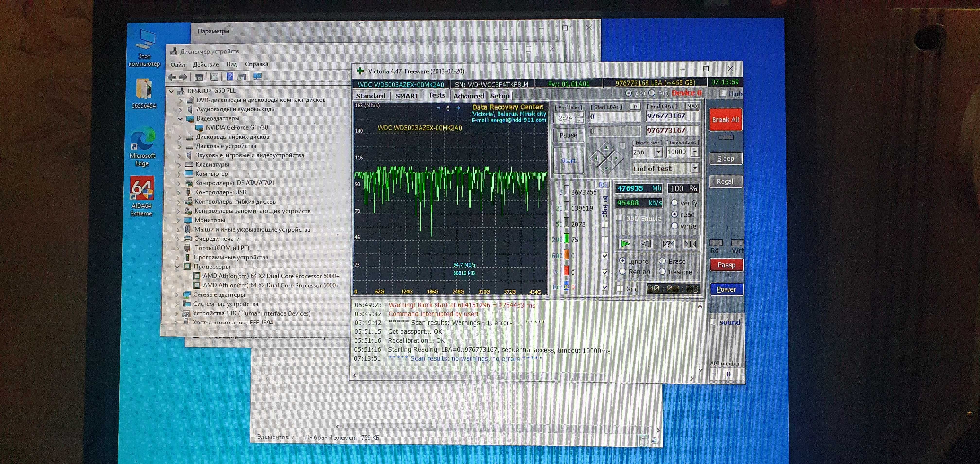Screen dimensions: 980x464
Task: Toggle log checkbox for 600 ms blocks
Action: tap(605, 256)
